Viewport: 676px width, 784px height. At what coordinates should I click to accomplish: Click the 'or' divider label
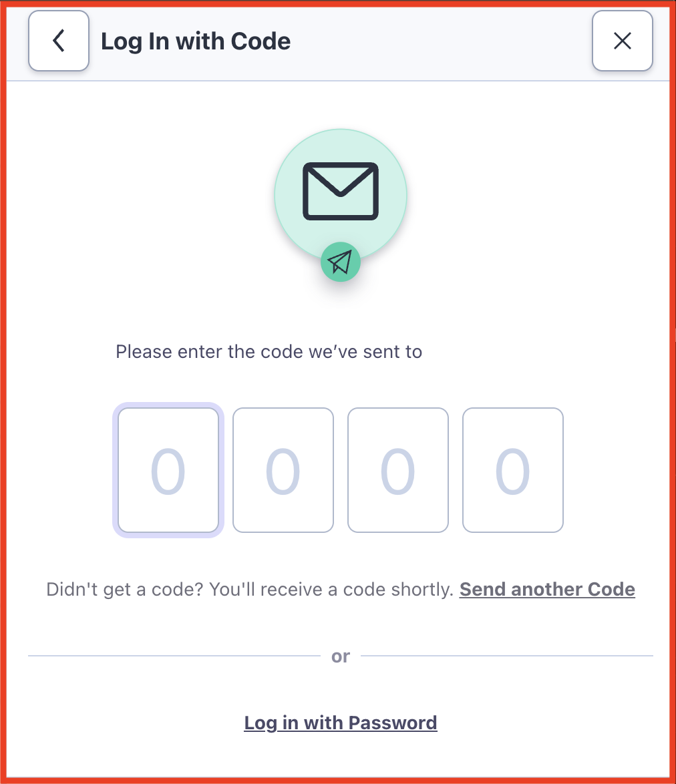point(341,656)
